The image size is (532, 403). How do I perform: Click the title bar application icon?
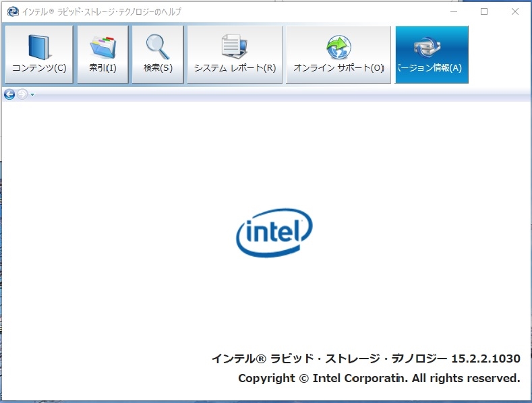point(13,11)
